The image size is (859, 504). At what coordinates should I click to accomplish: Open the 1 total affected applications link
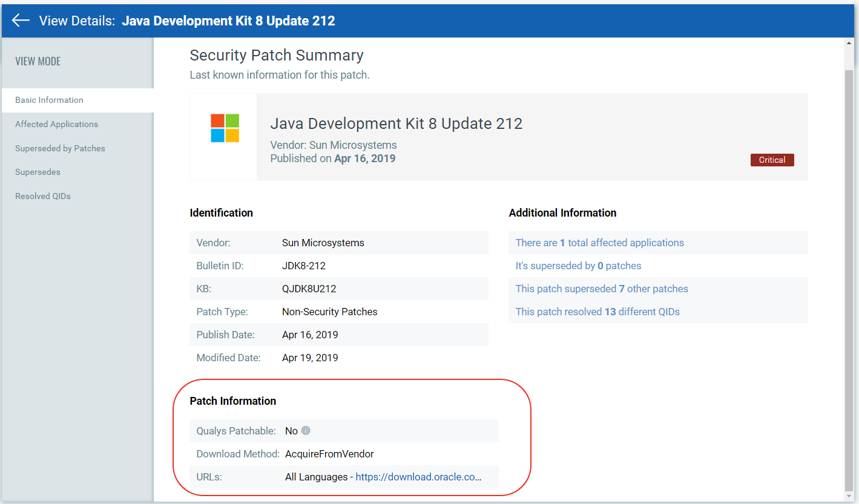600,243
